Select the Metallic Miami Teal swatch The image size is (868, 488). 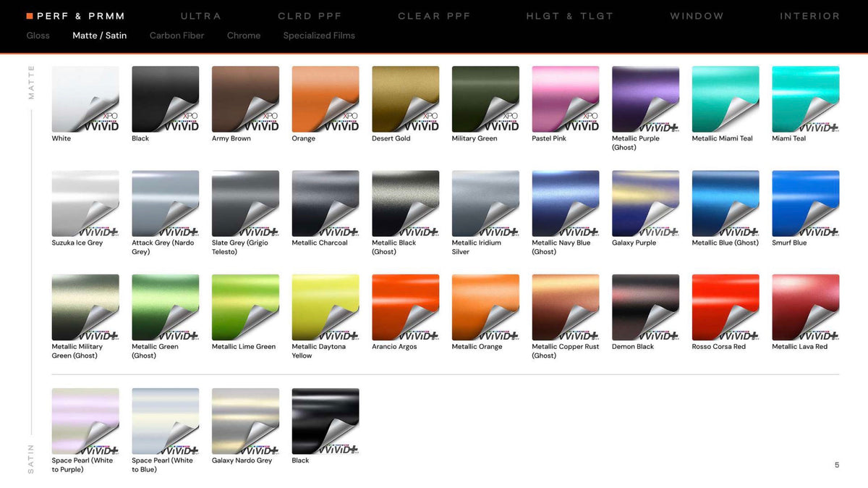726,99
